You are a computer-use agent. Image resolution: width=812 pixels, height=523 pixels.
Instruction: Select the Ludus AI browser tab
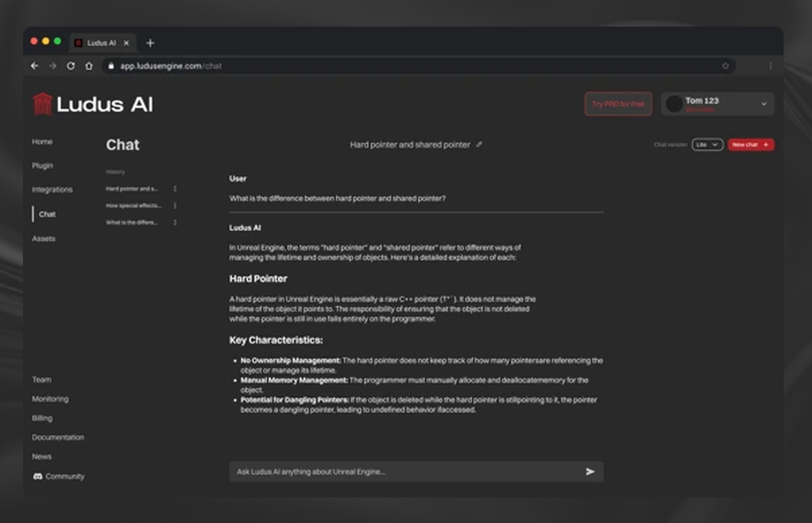point(102,43)
